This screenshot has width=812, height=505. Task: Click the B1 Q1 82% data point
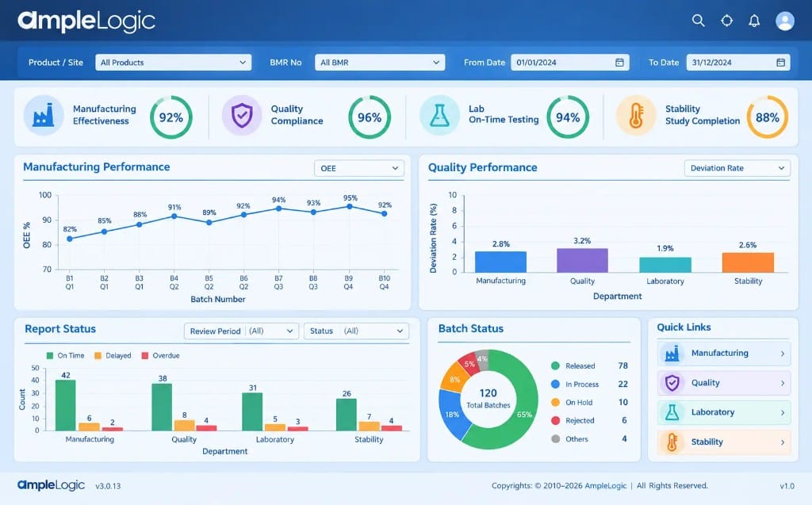click(x=70, y=239)
